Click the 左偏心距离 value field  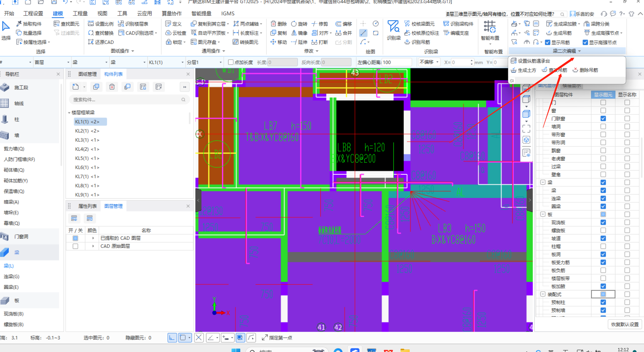(x=396, y=62)
